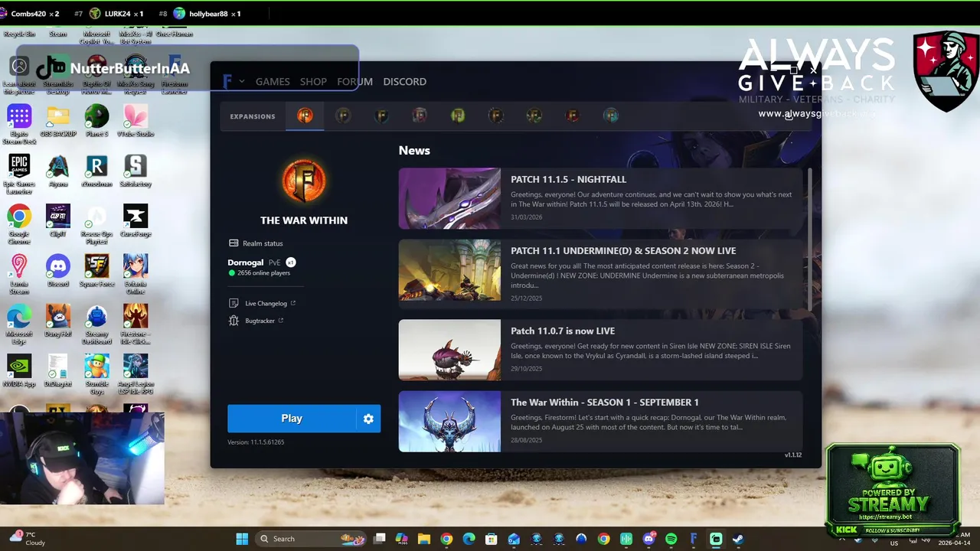Open launcher settings gear next to Play

coord(368,419)
